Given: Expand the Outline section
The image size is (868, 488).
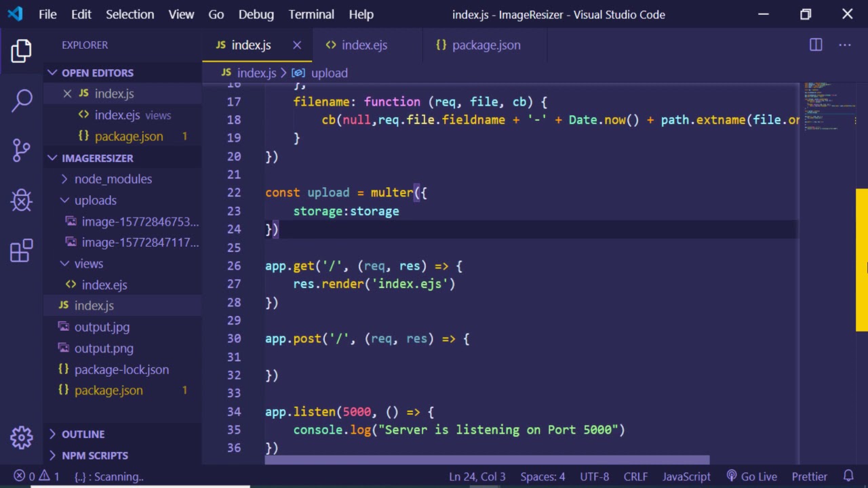Looking at the screenshot, I should pos(83,434).
